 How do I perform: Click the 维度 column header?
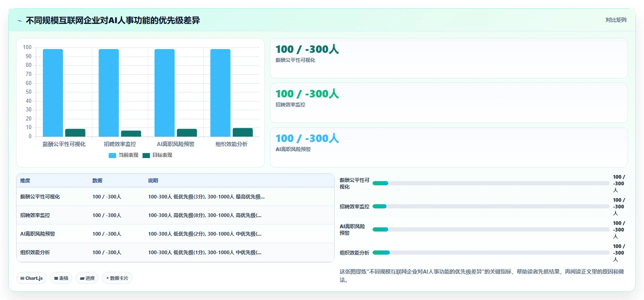coord(25,181)
